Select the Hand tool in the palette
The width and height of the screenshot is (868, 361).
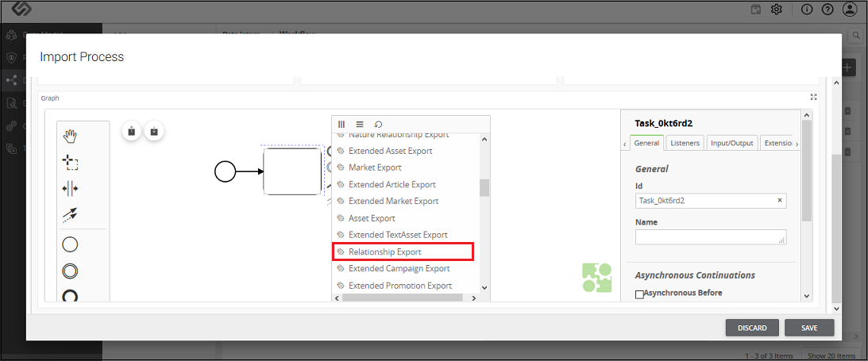[x=70, y=136]
